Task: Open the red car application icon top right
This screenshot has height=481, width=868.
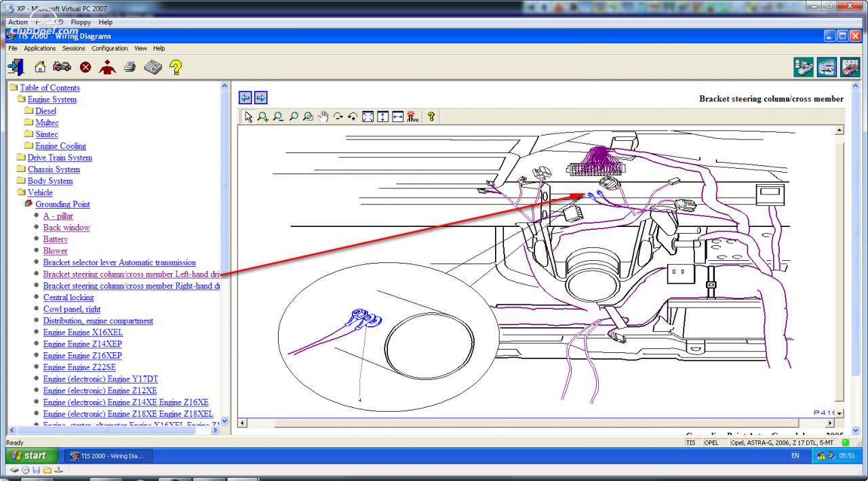Action: tap(850, 67)
